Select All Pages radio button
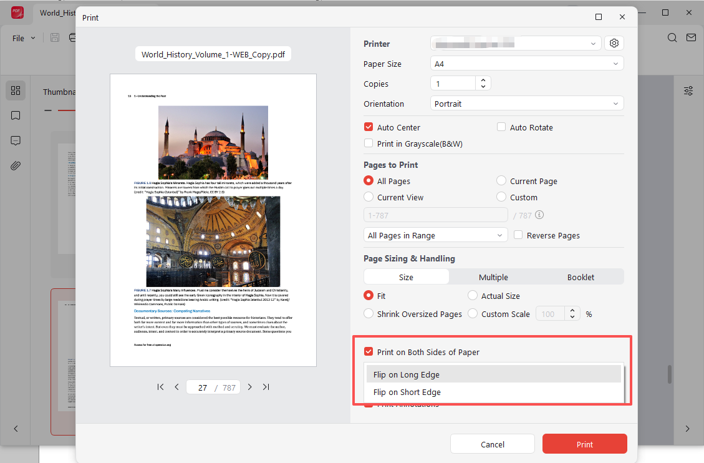The image size is (704, 463). click(368, 181)
